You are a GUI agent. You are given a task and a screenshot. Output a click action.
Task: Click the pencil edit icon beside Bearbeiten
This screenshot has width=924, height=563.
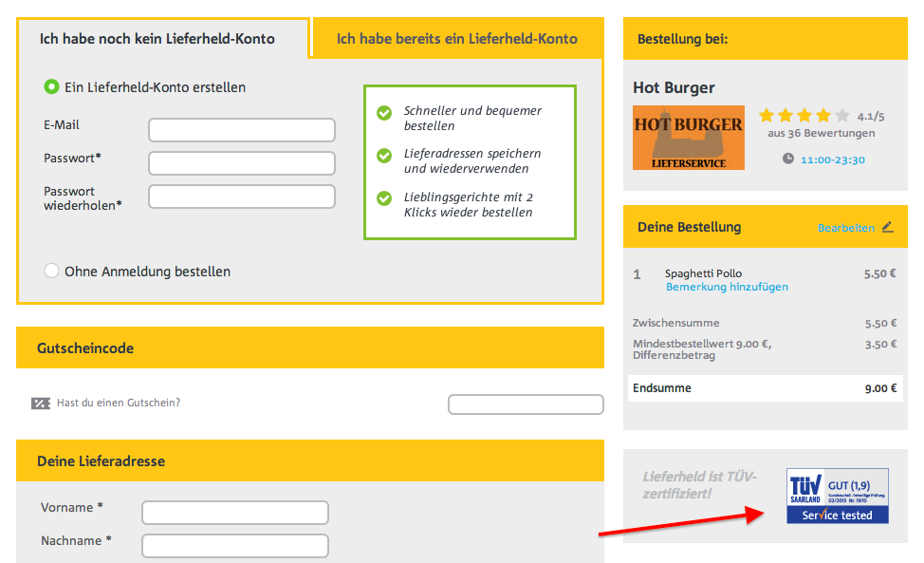[887, 227]
